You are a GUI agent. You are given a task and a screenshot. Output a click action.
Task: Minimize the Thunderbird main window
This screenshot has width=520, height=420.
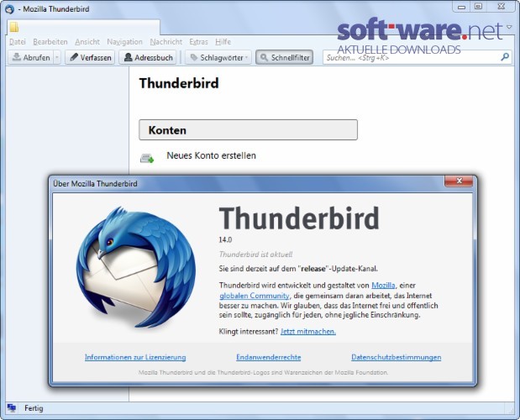(x=461, y=7)
